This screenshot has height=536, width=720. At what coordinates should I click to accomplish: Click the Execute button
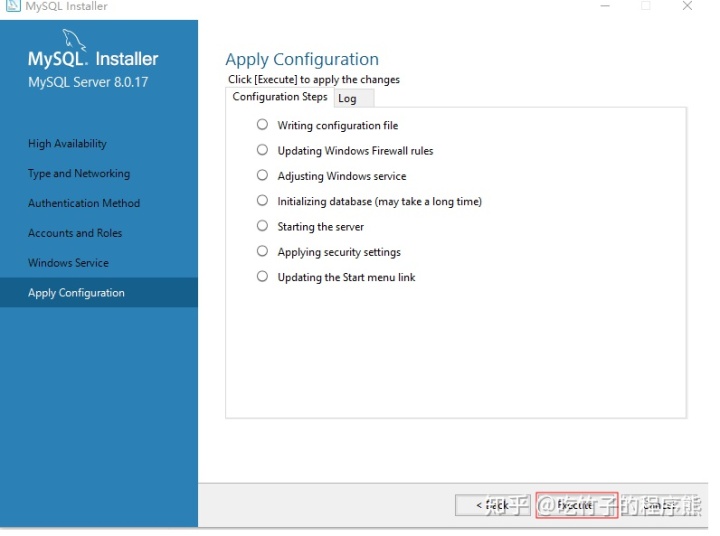(x=576, y=505)
